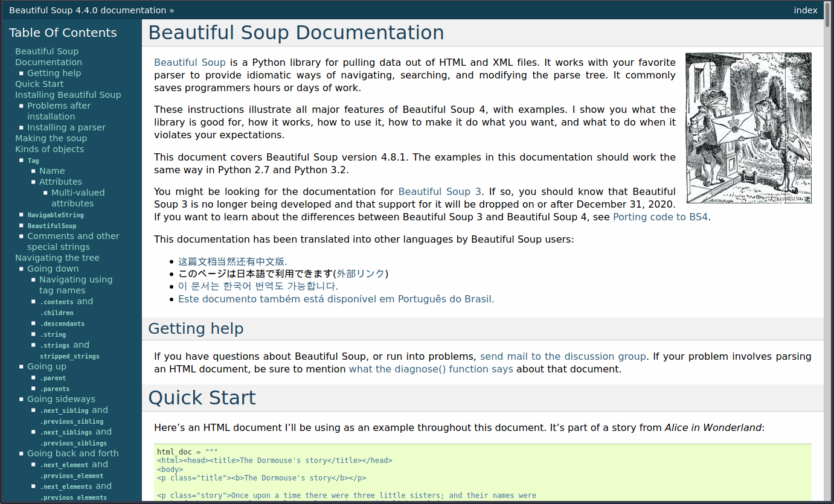
Task: Select the Name entry under Tag
Action: (52, 171)
